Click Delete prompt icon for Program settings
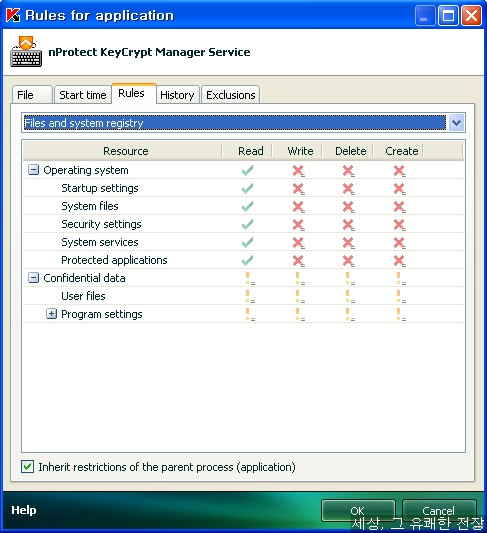The width and height of the screenshot is (487, 533). click(x=350, y=314)
